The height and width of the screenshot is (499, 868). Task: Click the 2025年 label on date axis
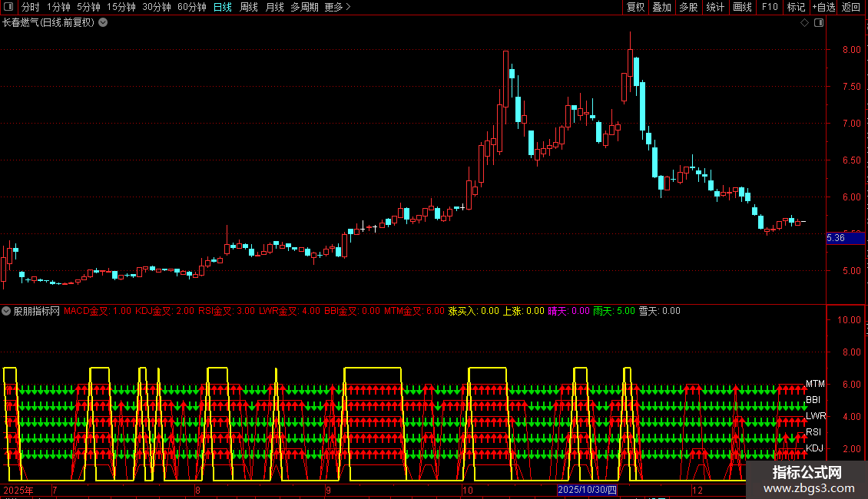18,490
